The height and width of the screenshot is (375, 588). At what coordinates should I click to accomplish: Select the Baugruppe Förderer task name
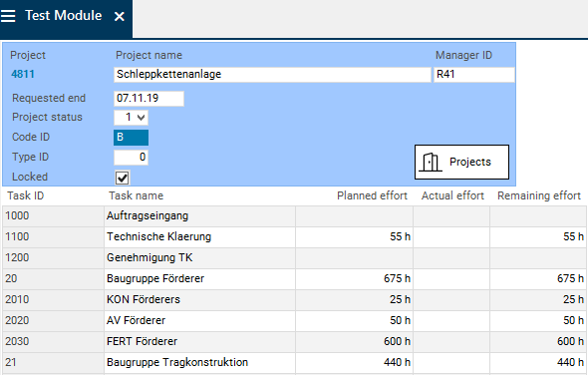200,279
